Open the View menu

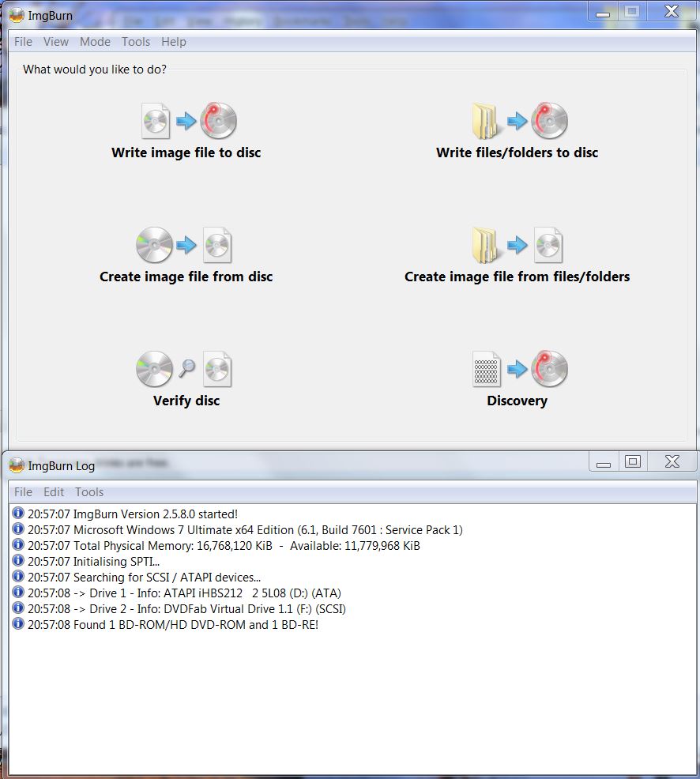tap(55, 42)
